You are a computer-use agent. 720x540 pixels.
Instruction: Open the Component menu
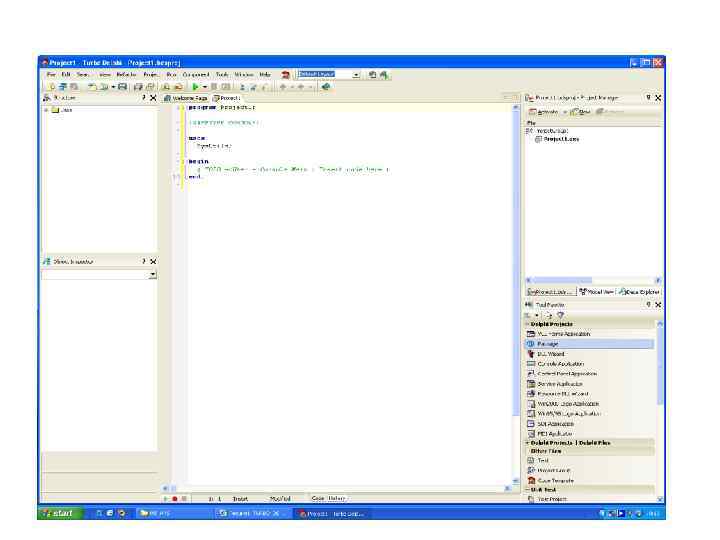(196, 74)
